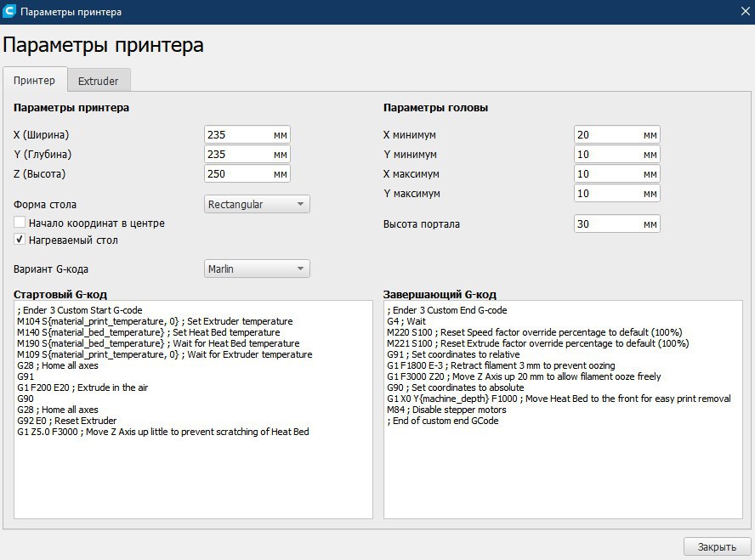Click the '; End of custom end GCode' line

(x=442, y=421)
